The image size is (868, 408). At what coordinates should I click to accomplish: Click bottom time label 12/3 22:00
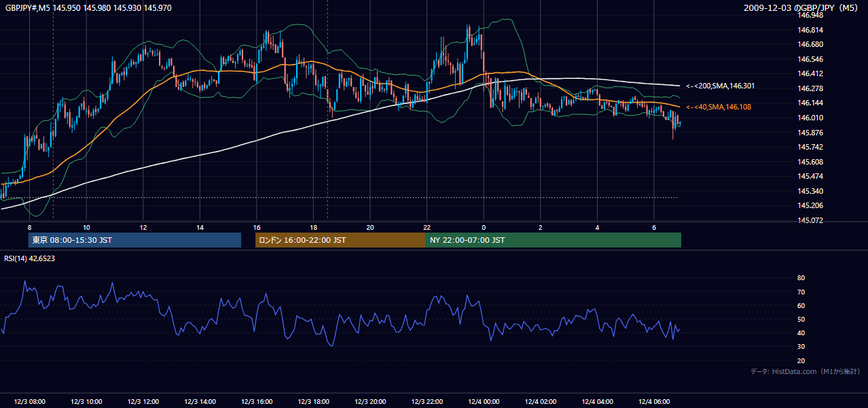[x=427, y=402]
